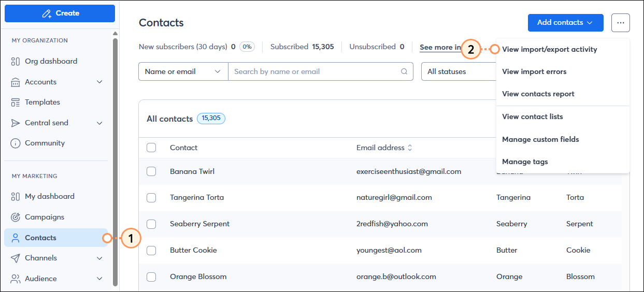Click the Templates icon in sidebar
644x292 pixels.
click(16, 102)
